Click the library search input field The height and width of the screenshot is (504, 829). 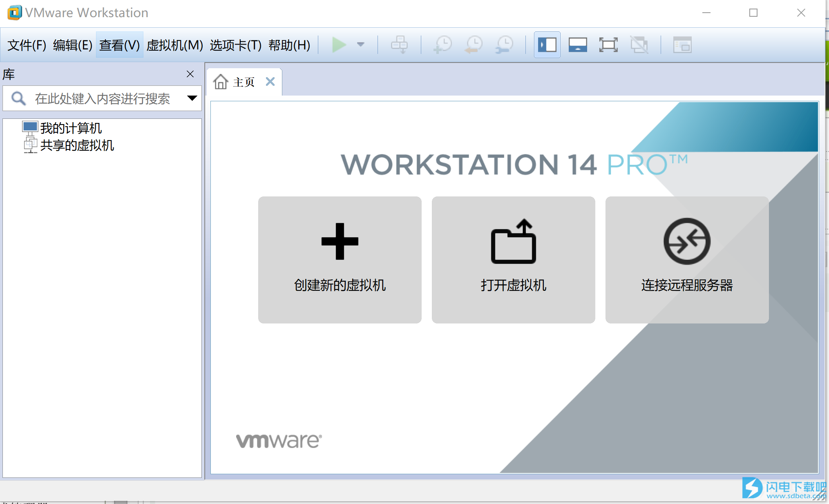[x=102, y=98]
